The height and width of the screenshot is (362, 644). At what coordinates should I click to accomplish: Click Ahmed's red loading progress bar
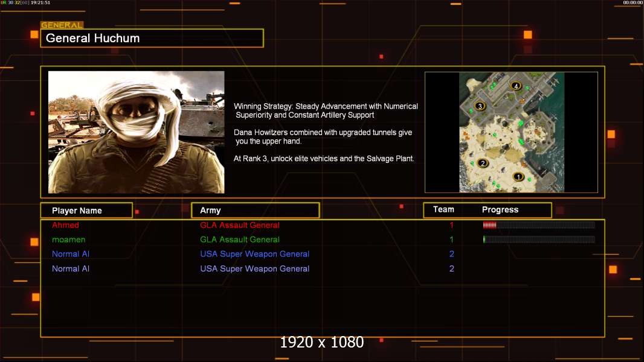[x=539, y=224]
